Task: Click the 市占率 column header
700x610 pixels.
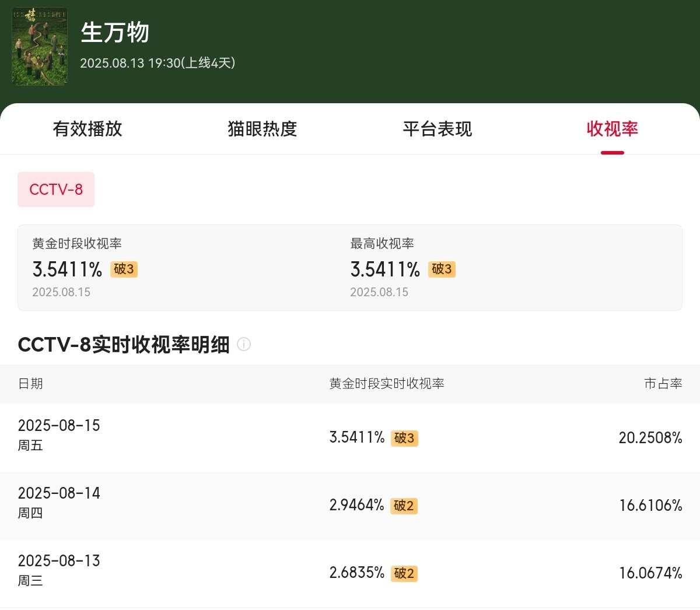Action: click(663, 384)
